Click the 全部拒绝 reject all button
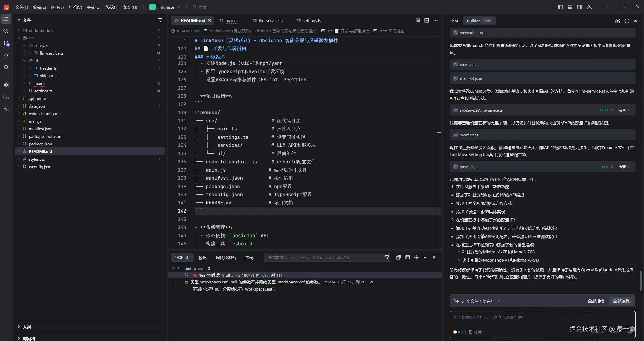 pyautogui.click(x=596, y=301)
